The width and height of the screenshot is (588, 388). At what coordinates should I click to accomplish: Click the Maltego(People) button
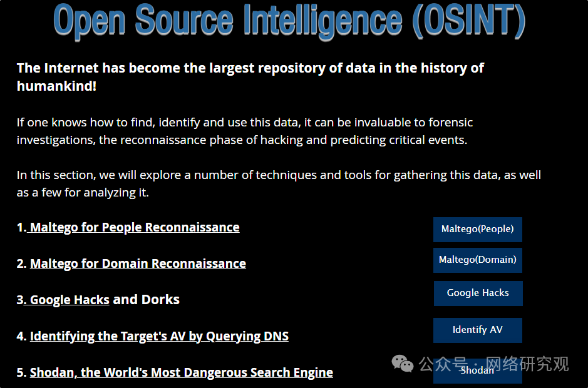click(477, 230)
